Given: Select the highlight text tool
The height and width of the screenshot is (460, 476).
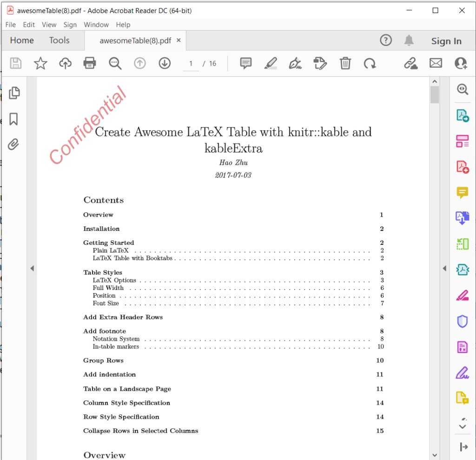Looking at the screenshot, I should tap(271, 63).
